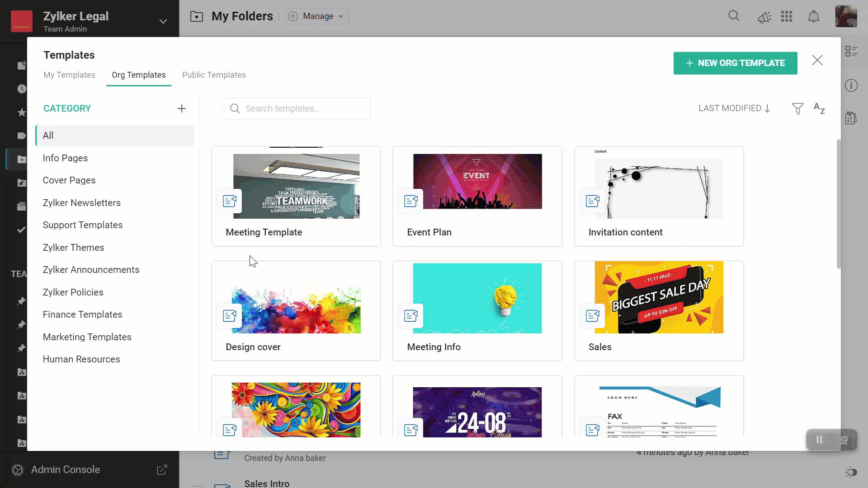Viewport: 868px width, 488px height.
Task: Click the template icon on Meeting Info card
Action: [x=411, y=315]
